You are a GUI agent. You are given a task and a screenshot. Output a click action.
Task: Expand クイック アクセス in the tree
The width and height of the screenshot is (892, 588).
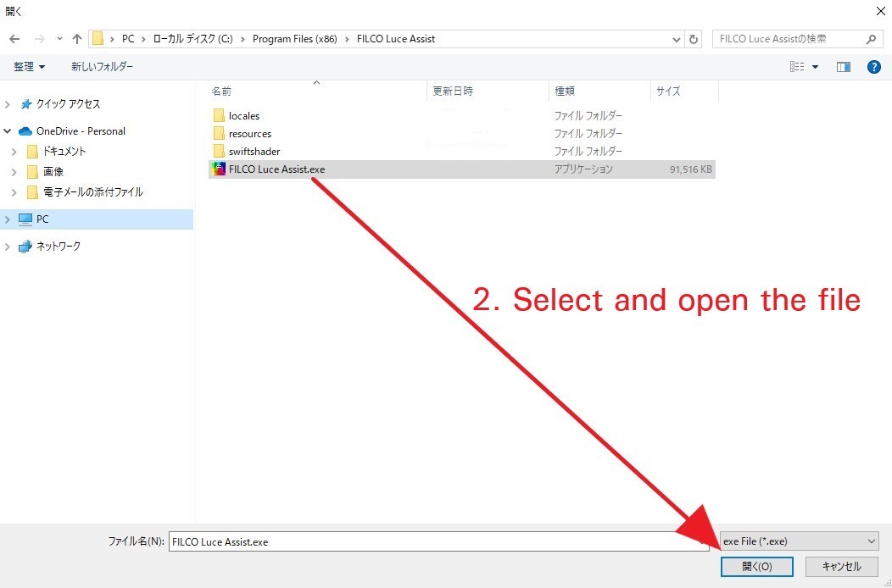coord(8,104)
